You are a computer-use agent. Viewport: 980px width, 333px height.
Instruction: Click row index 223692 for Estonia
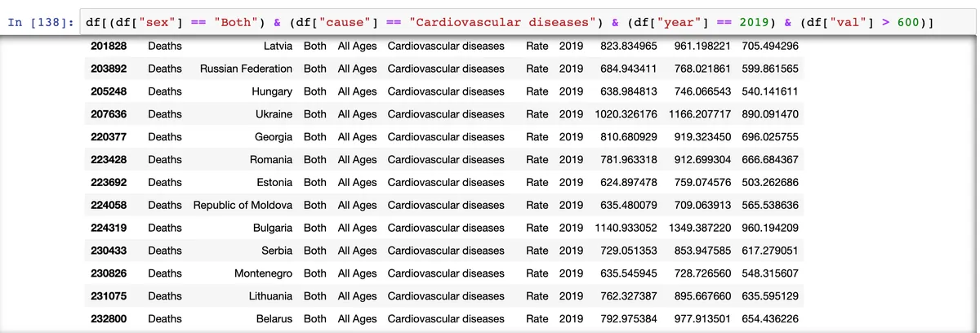click(108, 183)
